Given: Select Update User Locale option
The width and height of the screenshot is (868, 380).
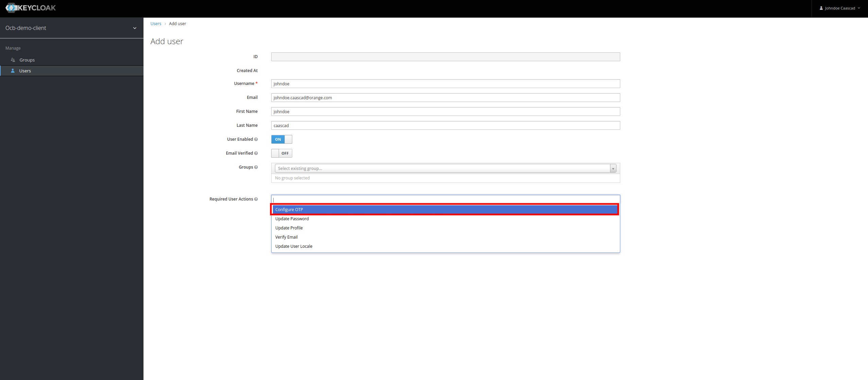Looking at the screenshot, I should coord(446,246).
